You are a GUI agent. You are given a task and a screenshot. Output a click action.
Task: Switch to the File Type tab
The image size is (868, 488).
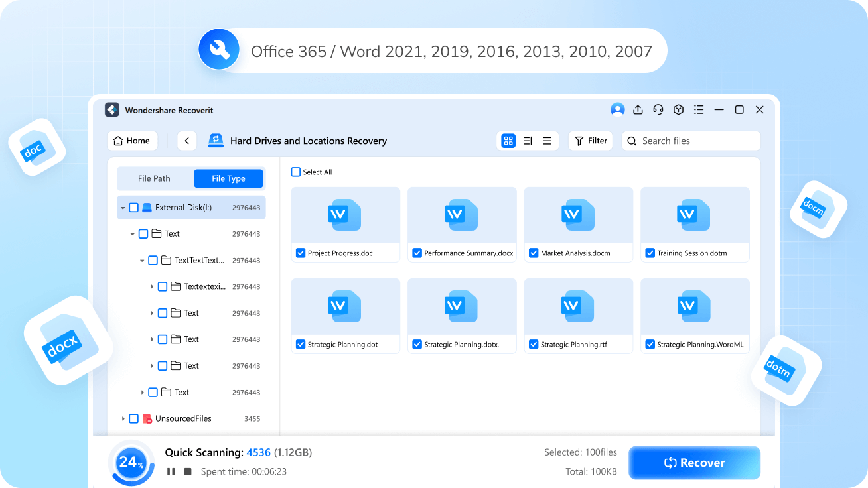(228, 178)
